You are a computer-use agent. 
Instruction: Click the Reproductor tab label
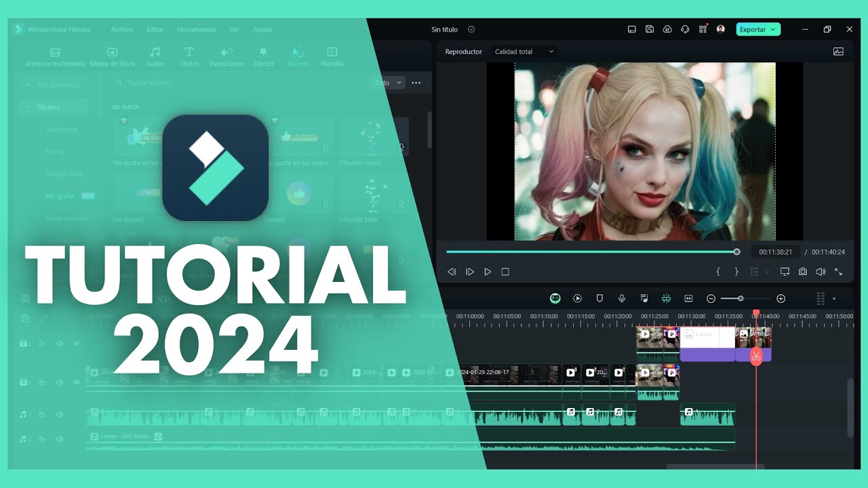point(463,52)
